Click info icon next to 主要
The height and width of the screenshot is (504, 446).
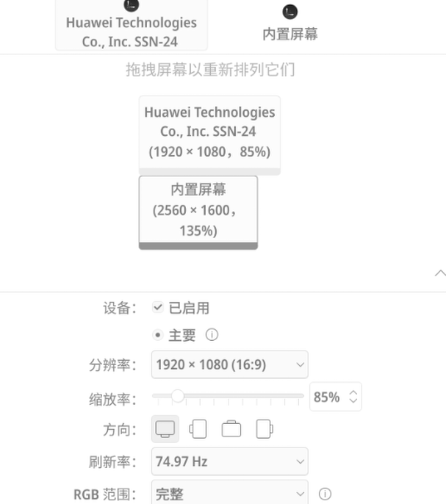[x=212, y=335]
